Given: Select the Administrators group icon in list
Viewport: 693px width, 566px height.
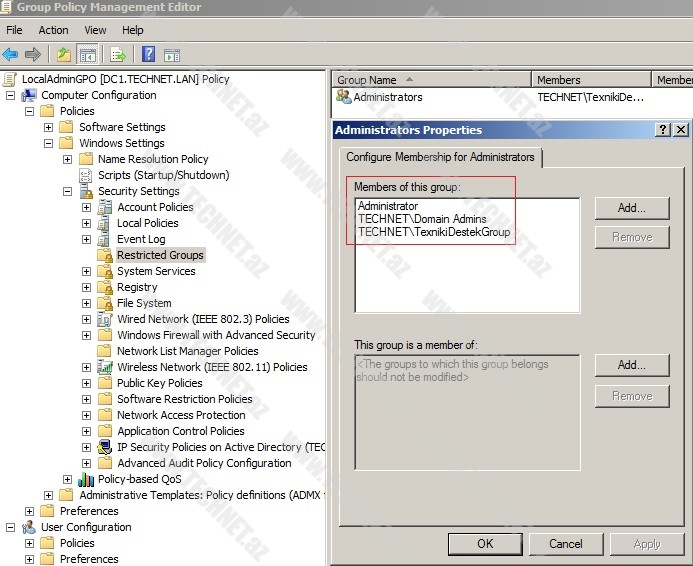Looking at the screenshot, I should [x=344, y=97].
